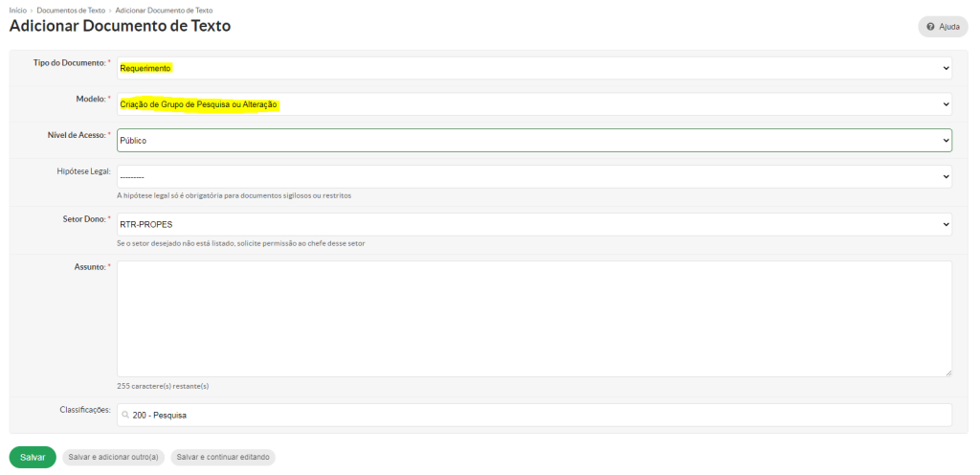Click Adicionar Documento de Texto breadcrumb
Image resolution: width=980 pixels, height=475 pixels.
[x=164, y=10]
